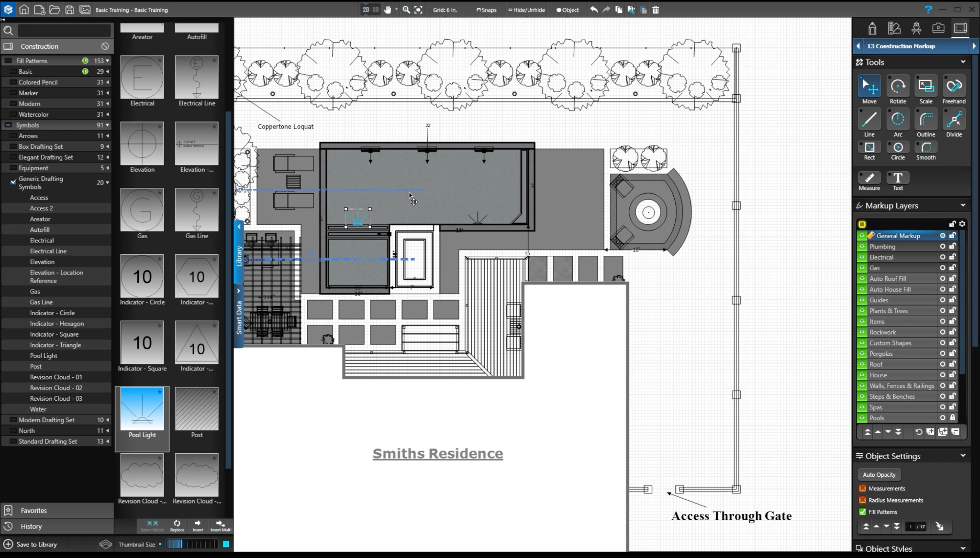Select the Pan hand tool

point(388,10)
